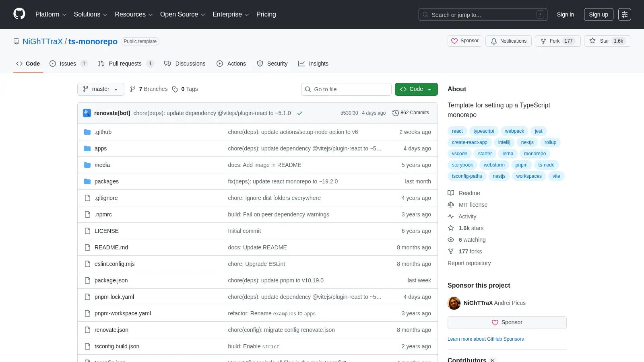Switch to the Insights tab
644x362 pixels.
(313, 64)
